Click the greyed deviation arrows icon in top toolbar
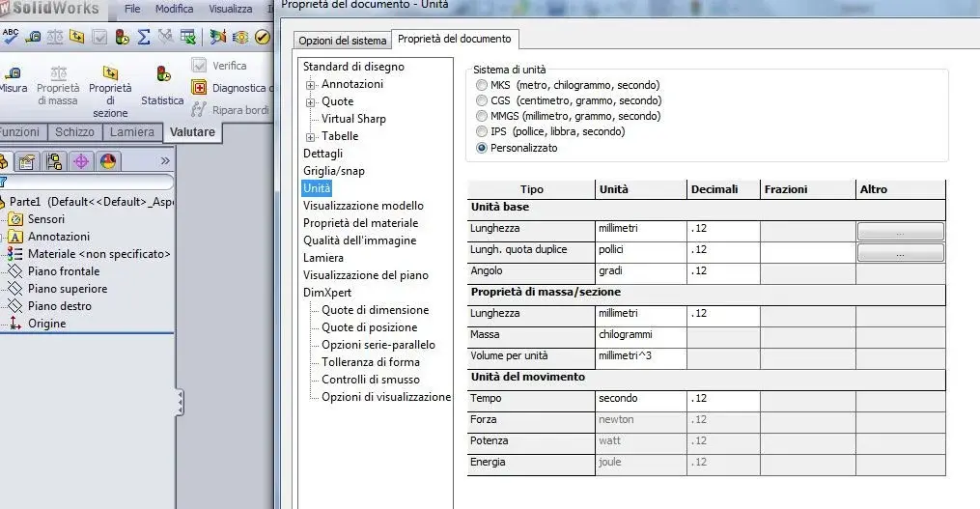Screen dimensions: 980x509 point(166,37)
